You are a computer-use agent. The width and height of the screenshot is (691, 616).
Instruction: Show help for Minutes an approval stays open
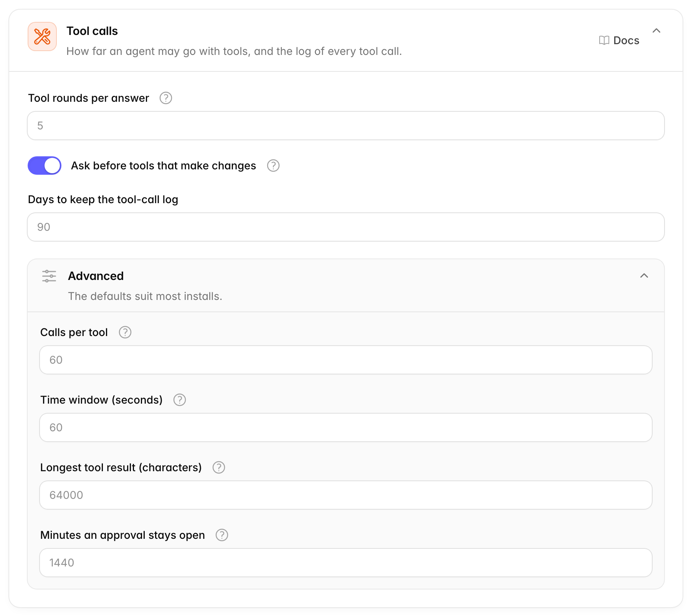[x=222, y=535]
